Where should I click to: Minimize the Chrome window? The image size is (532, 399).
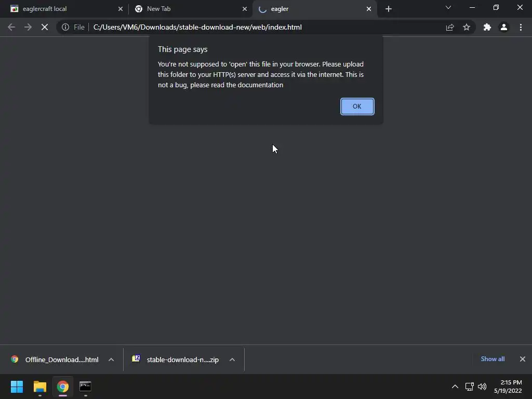click(472, 7)
